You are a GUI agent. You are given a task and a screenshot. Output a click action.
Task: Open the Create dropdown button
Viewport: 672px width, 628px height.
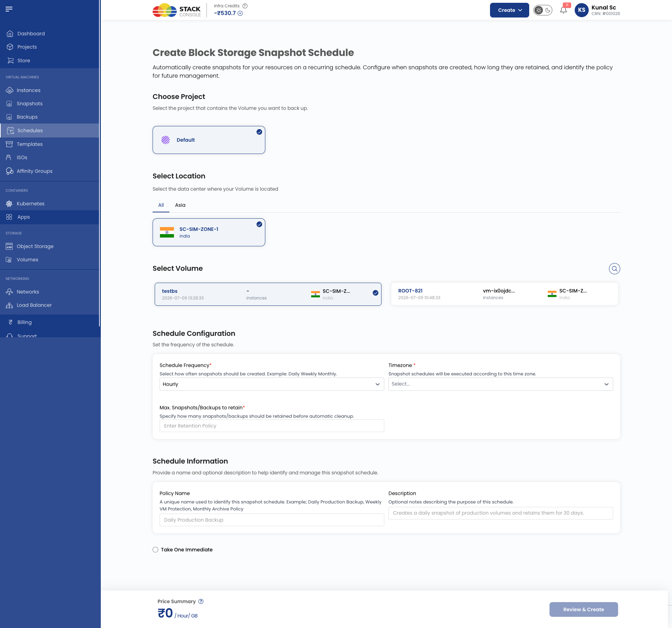point(510,10)
